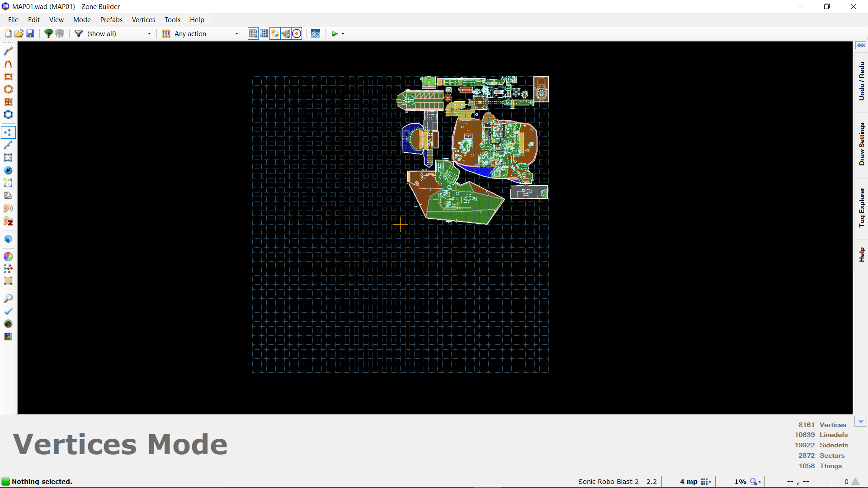This screenshot has width=868, height=488.
Task: Open test map options dropdown arrow
Action: coord(343,33)
